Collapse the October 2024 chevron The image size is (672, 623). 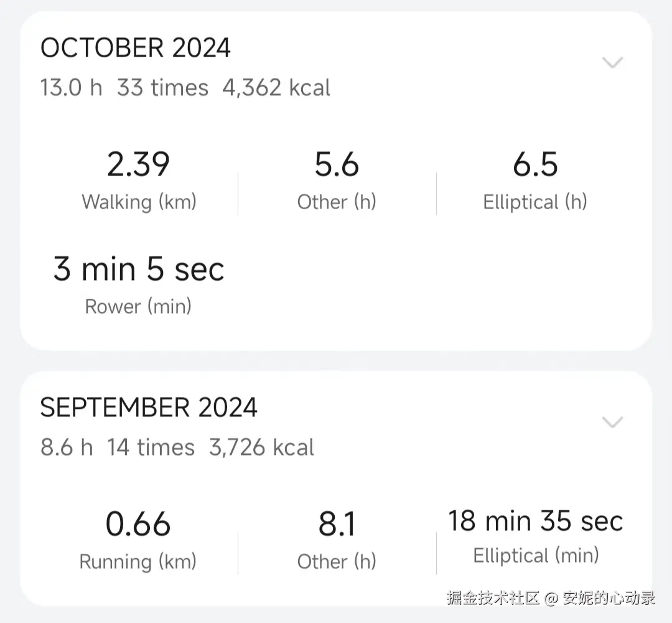tap(613, 62)
